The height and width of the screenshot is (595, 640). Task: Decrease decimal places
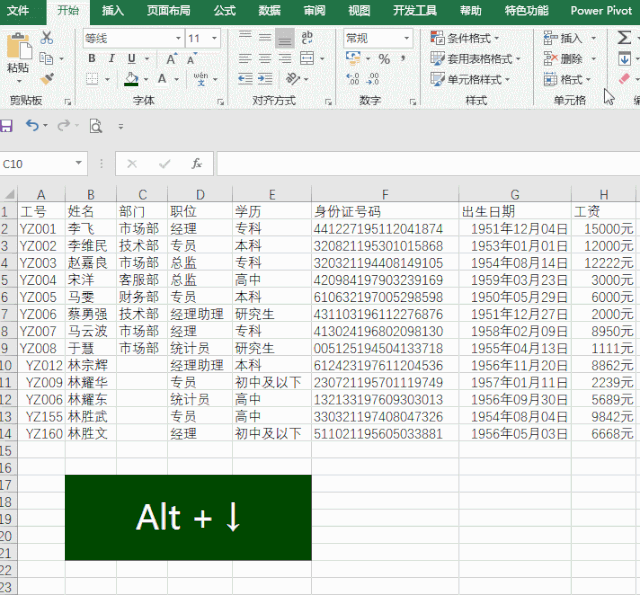tap(373, 79)
